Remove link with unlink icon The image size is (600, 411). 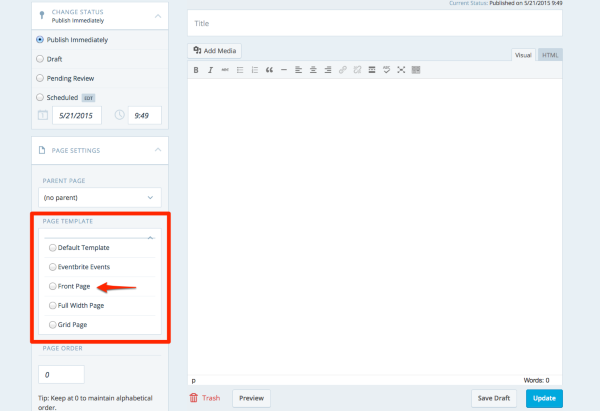click(x=357, y=70)
